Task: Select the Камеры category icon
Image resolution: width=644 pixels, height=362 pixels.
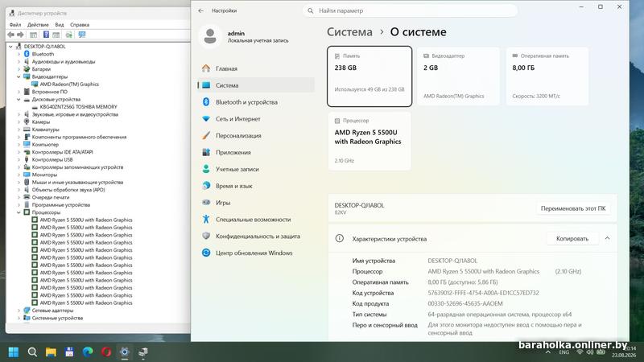Action: tap(27, 121)
